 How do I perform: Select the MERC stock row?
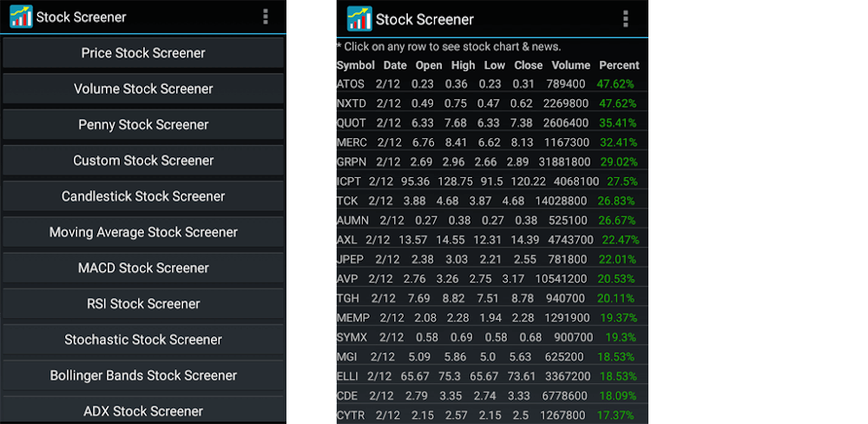(x=492, y=142)
